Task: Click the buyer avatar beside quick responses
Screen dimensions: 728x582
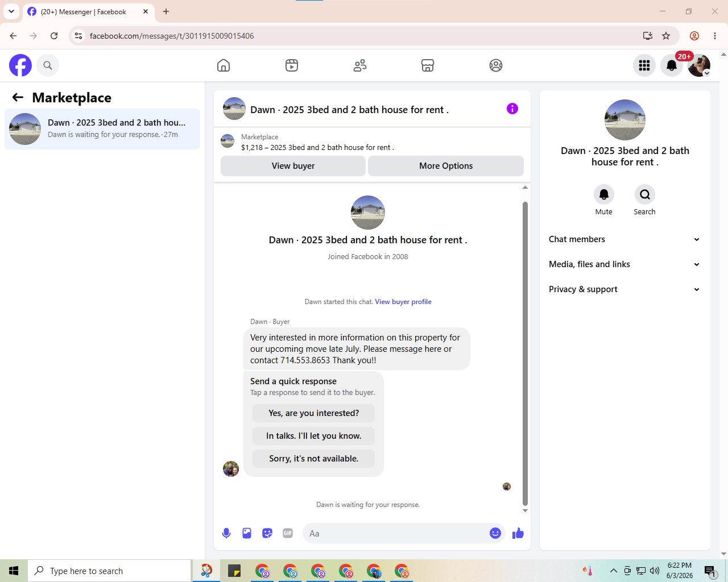Action: (231, 469)
